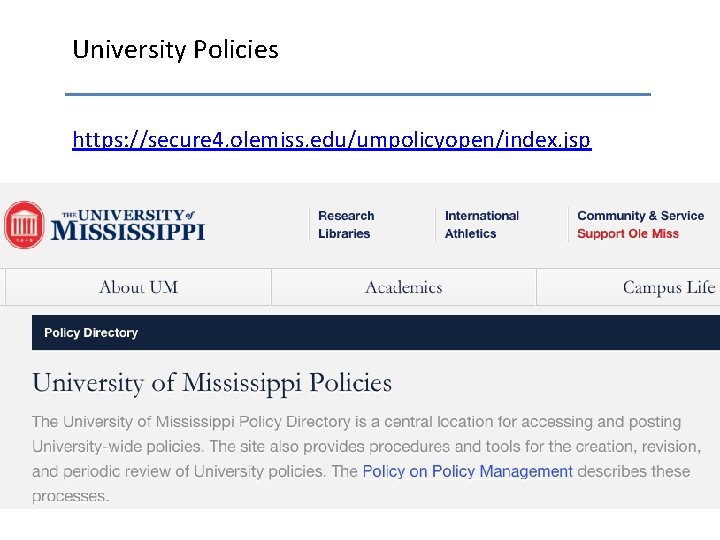This screenshot has height=540, width=720.
Task: Click the paragraph's opening line about Policy Directory
Action: [356, 422]
